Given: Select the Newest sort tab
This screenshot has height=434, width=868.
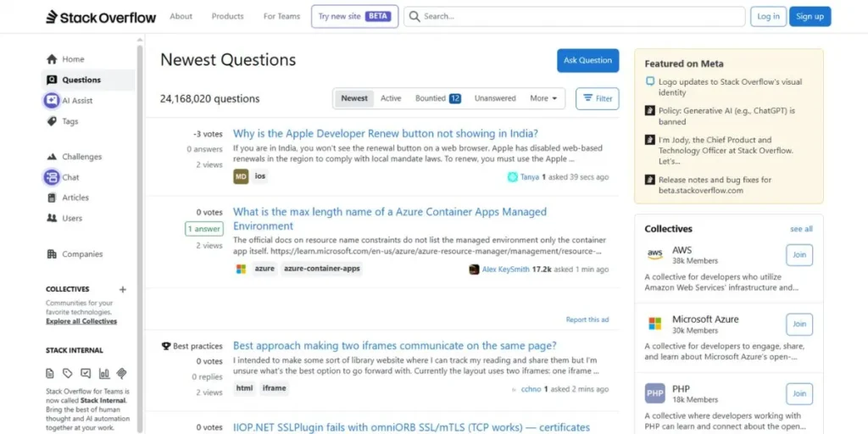Looking at the screenshot, I should (354, 98).
